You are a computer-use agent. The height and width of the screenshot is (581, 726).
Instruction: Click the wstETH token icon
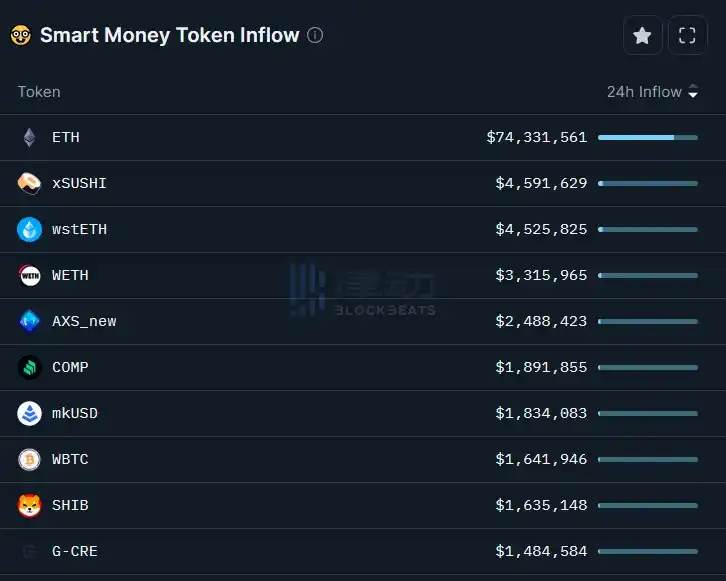pyautogui.click(x=29, y=230)
